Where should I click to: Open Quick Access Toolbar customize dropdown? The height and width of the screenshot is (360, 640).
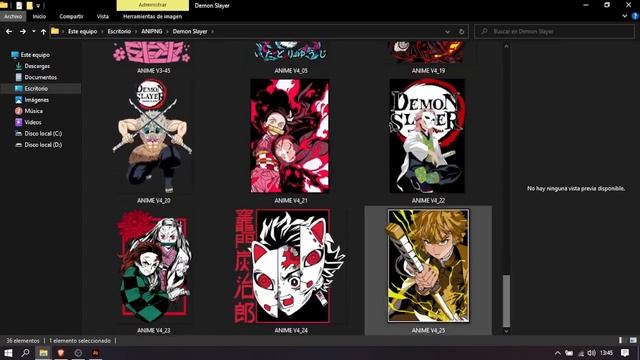[38, 6]
